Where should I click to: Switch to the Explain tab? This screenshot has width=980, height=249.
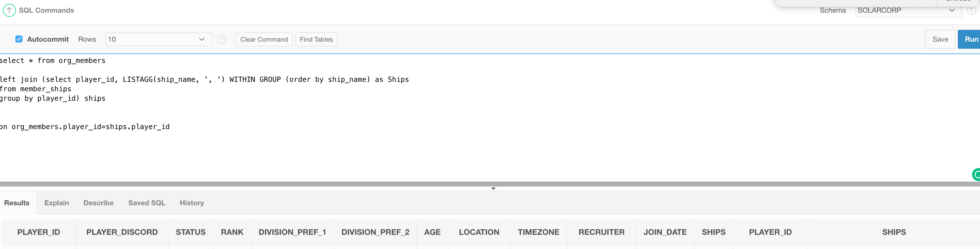(x=56, y=203)
